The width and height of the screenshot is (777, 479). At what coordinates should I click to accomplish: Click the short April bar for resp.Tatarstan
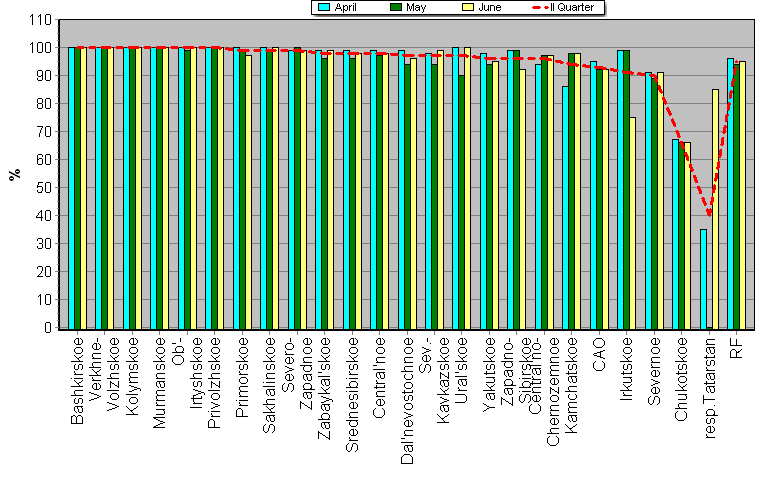click(x=703, y=279)
